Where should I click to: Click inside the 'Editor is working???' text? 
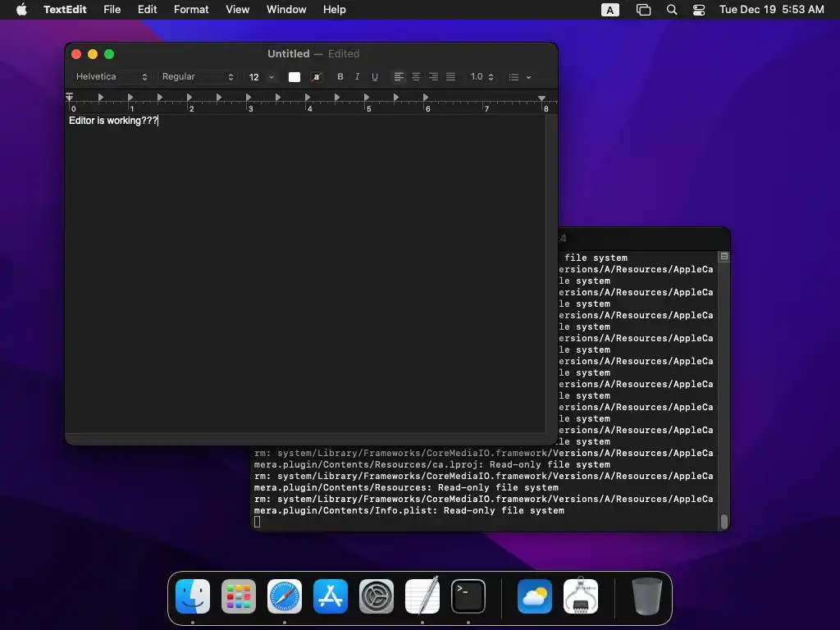[113, 121]
